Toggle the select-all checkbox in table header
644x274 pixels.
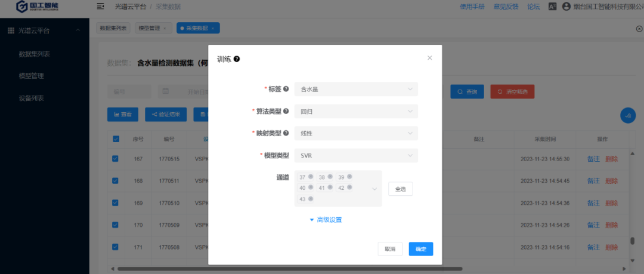116,138
